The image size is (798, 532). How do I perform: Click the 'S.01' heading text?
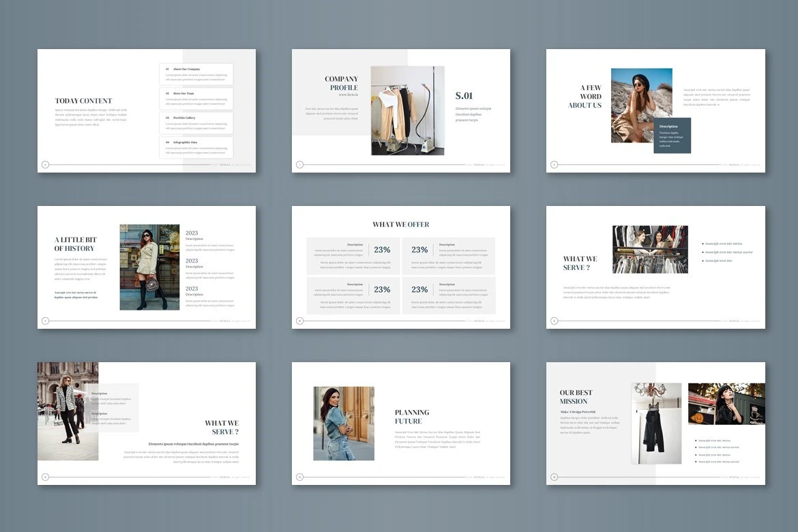(x=464, y=96)
